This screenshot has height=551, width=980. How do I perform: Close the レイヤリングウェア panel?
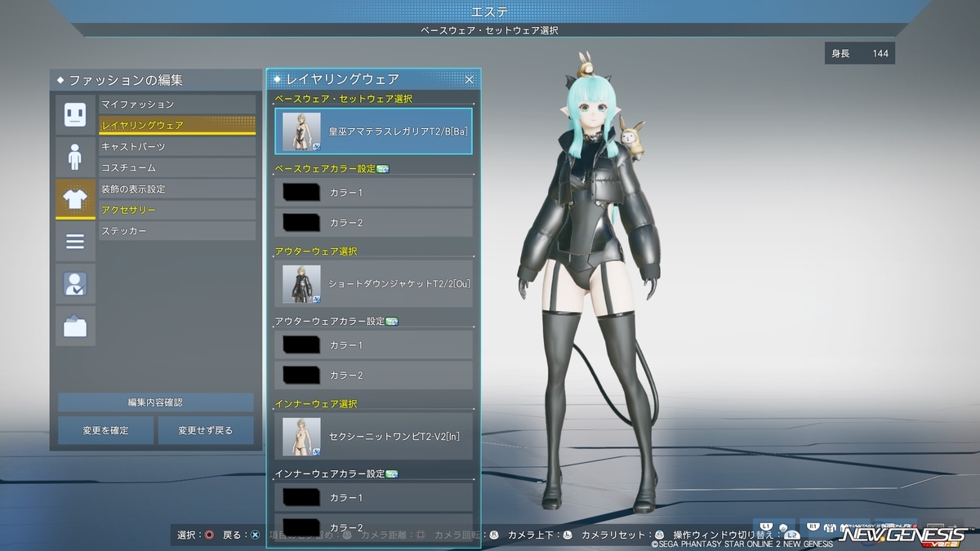[x=470, y=79]
